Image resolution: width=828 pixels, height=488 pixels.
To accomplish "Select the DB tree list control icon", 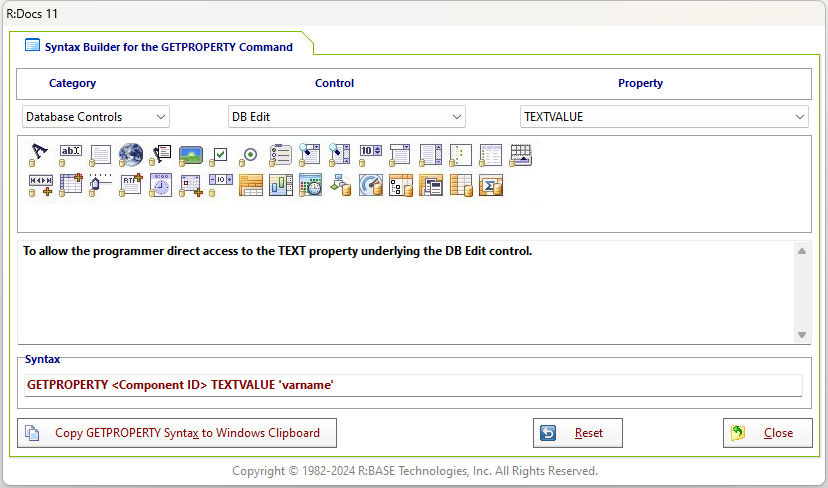I will [460, 155].
